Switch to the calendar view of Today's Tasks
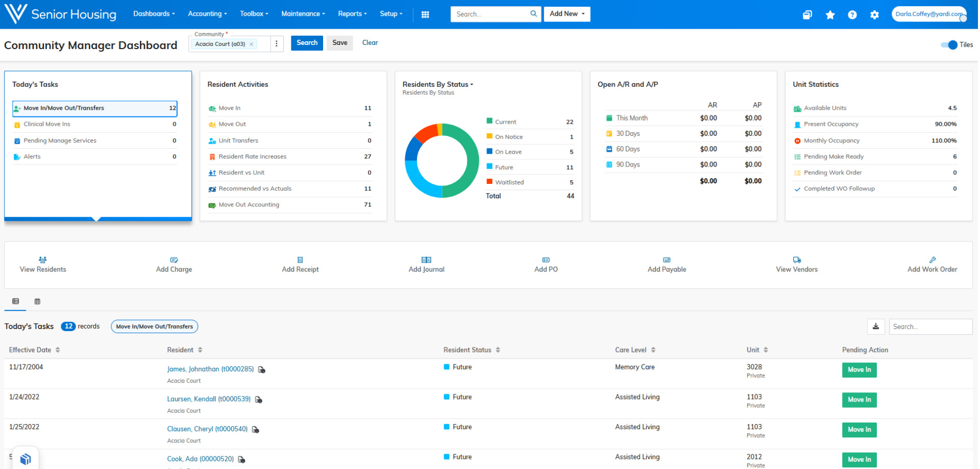This screenshot has width=980, height=469. (x=37, y=301)
